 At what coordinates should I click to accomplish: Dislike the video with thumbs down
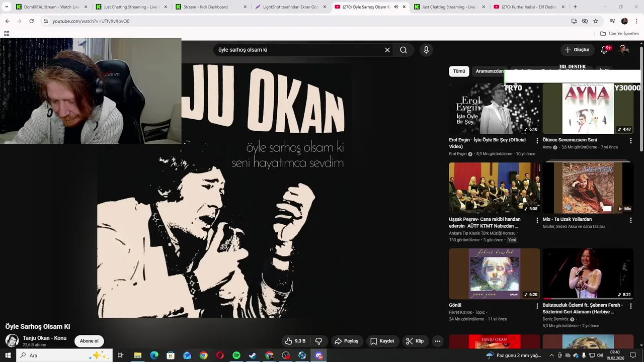pos(318,341)
